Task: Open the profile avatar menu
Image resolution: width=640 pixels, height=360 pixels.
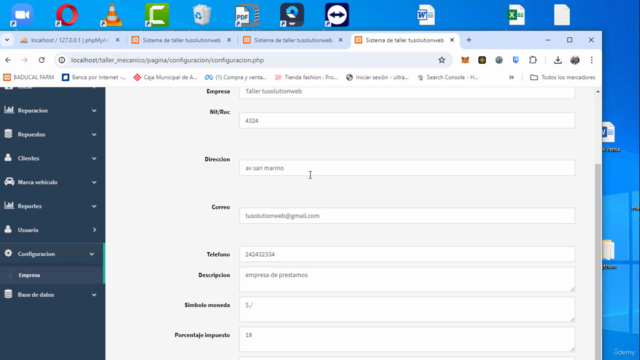Action: pyautogui.click(x=575, y=60)
